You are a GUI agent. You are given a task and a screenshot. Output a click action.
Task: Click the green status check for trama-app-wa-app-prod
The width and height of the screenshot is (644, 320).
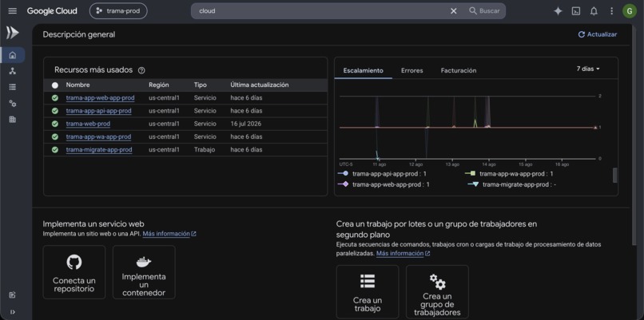coord(55,136)
